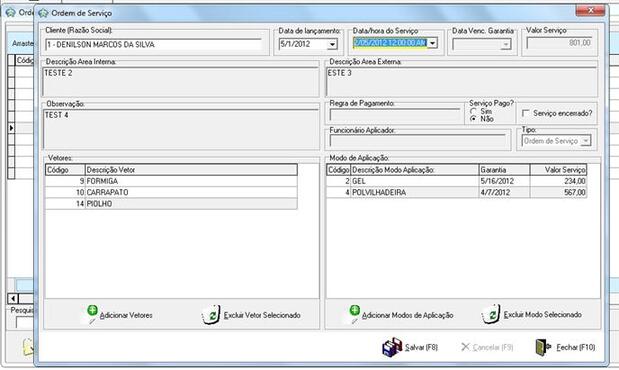Click the Observação text area
619x370 pixels.
click(181, 129)
